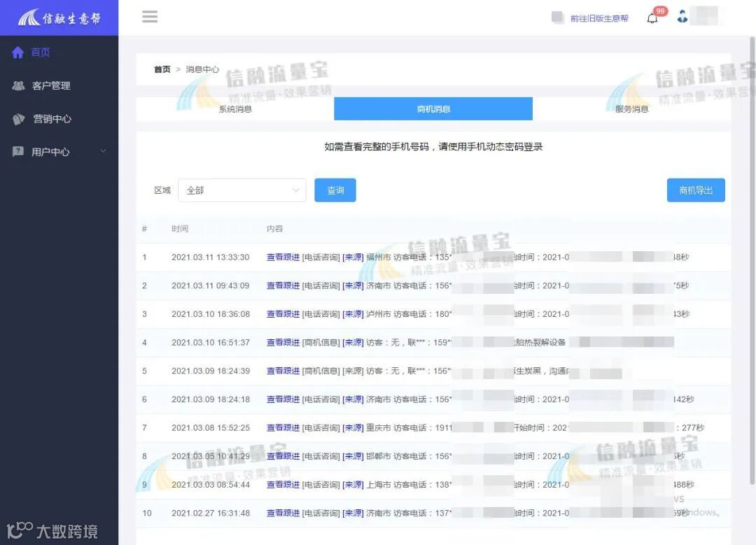Click [来源] link in row 7

(x=353, y=428)
